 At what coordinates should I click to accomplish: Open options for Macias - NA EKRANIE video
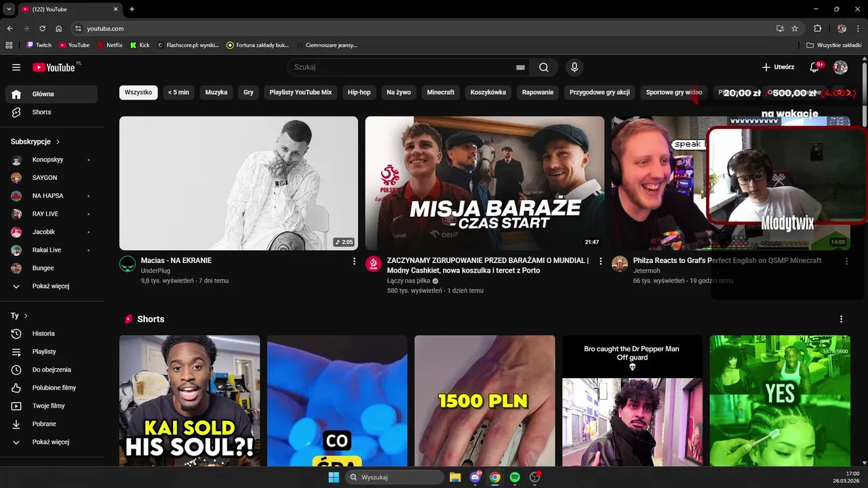click(x=354, y=261)
